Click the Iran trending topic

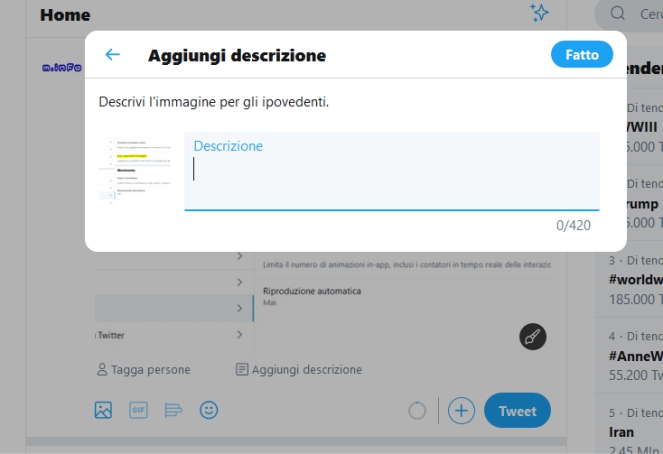point(621,432)
